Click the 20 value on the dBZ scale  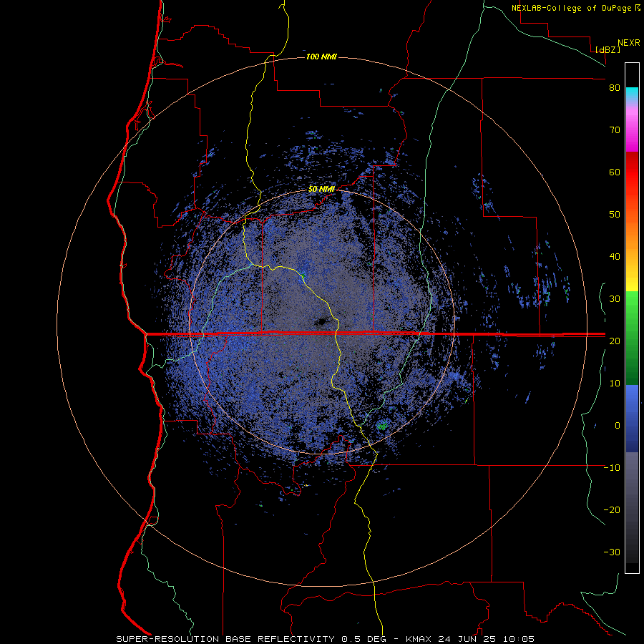[x=615, y=341]
